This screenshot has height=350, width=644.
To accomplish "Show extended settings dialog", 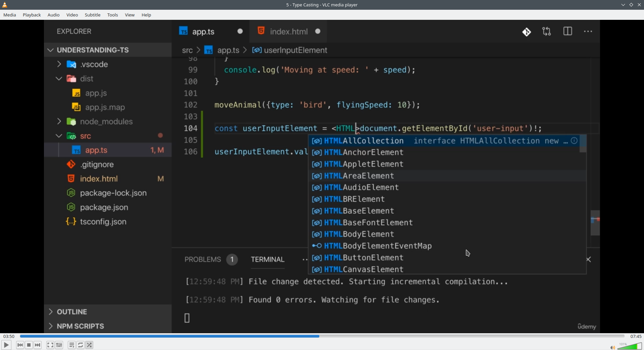I will [x=59, y=345].
